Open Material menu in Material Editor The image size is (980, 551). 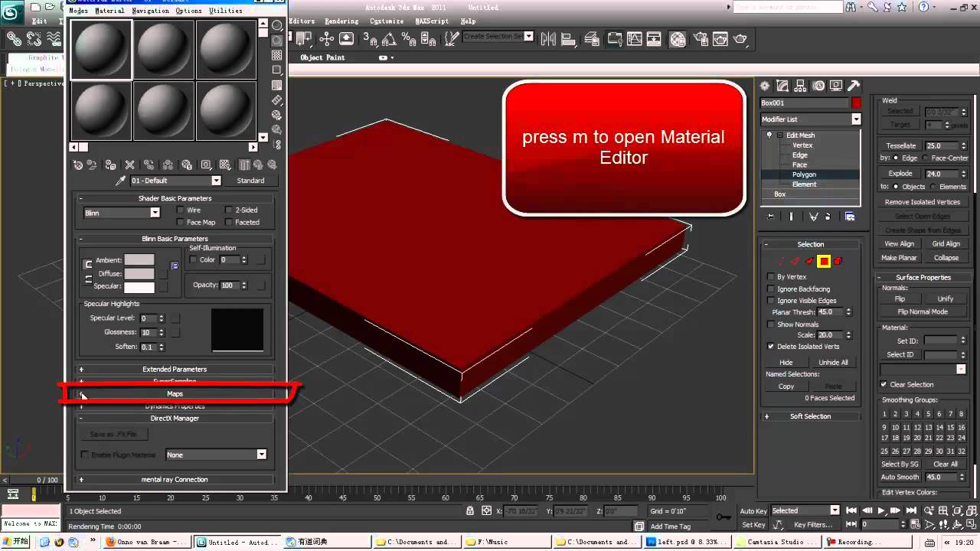(x=109, y=11)
